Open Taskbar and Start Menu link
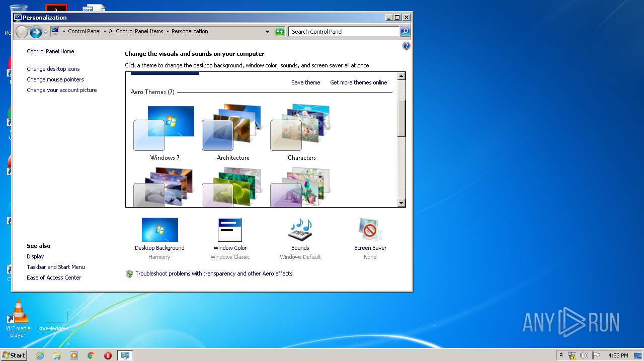 [x=56, y=267]
